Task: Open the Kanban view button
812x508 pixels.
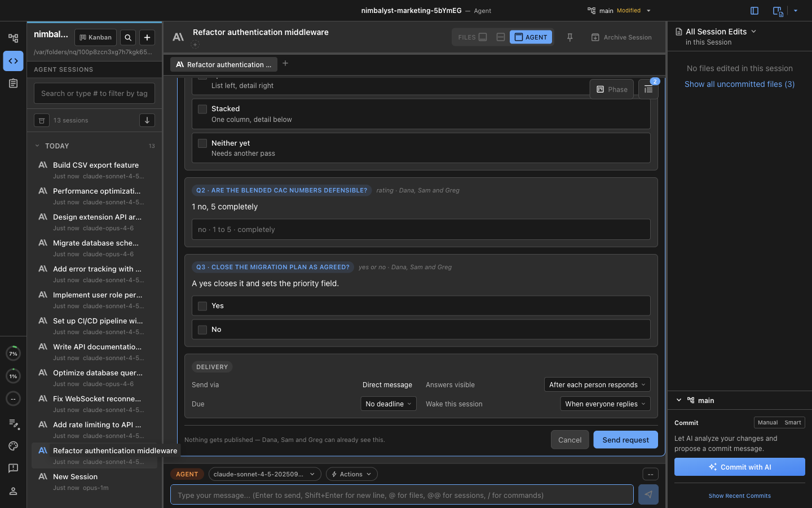Action: pyautogui.click(x=95, y=37)
